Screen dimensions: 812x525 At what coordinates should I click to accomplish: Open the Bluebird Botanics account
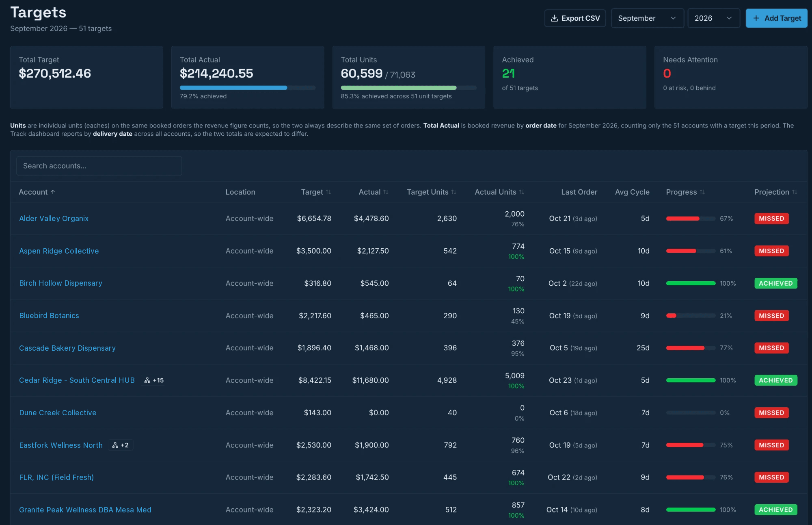(x=49, y=316)
